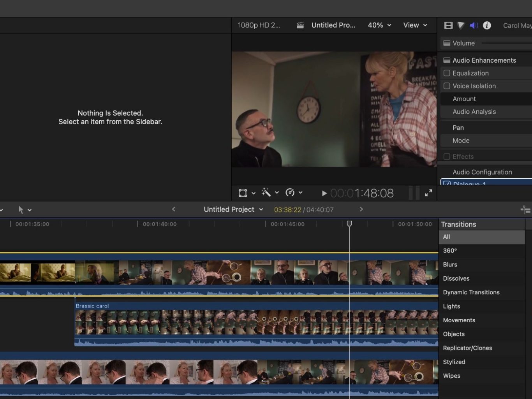Go back in timeline history with left chevron

point(174,209)
